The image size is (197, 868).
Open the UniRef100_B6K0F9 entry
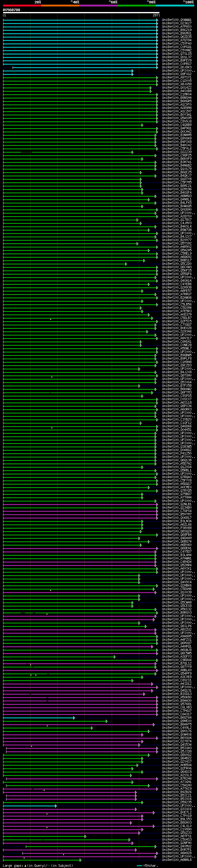[x=176, y=159]
